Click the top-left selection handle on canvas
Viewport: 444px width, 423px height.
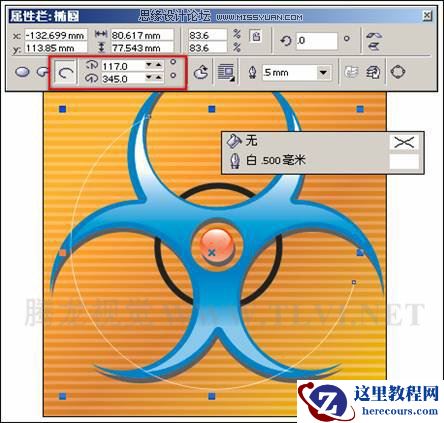click(x=63, y=109)
